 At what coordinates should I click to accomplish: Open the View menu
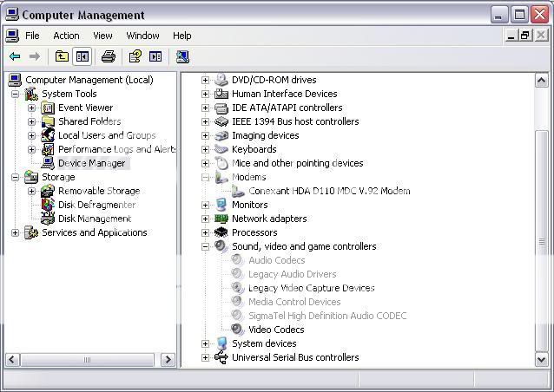[102, 36]
